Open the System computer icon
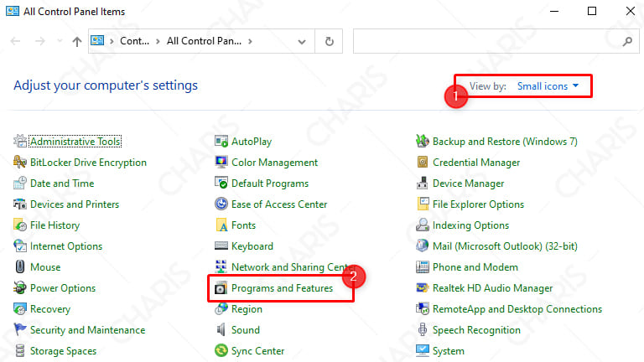 point(423,350)
